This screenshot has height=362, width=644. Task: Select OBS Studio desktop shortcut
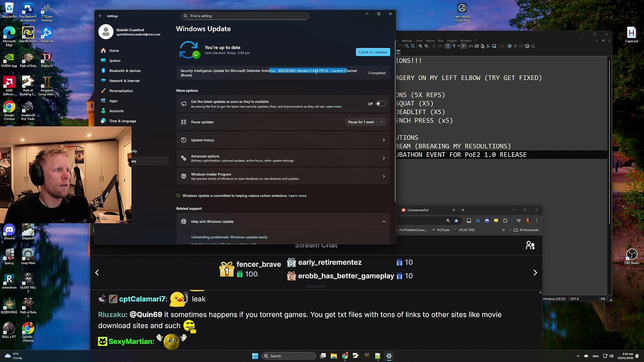(631, 256)
